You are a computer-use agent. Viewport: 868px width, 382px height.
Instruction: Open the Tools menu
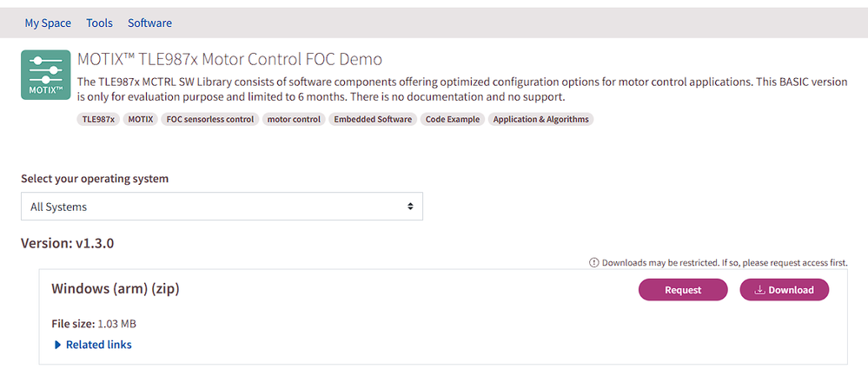(x=100, y=23)
